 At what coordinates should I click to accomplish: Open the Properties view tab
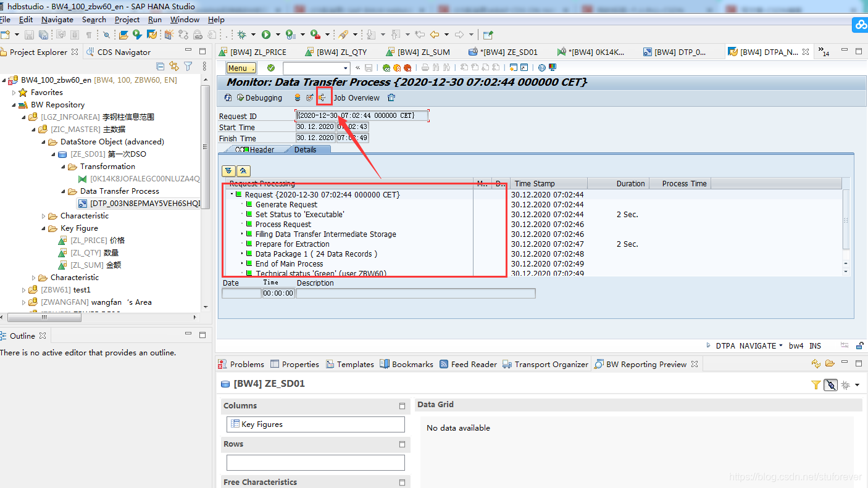pos(294,364)
